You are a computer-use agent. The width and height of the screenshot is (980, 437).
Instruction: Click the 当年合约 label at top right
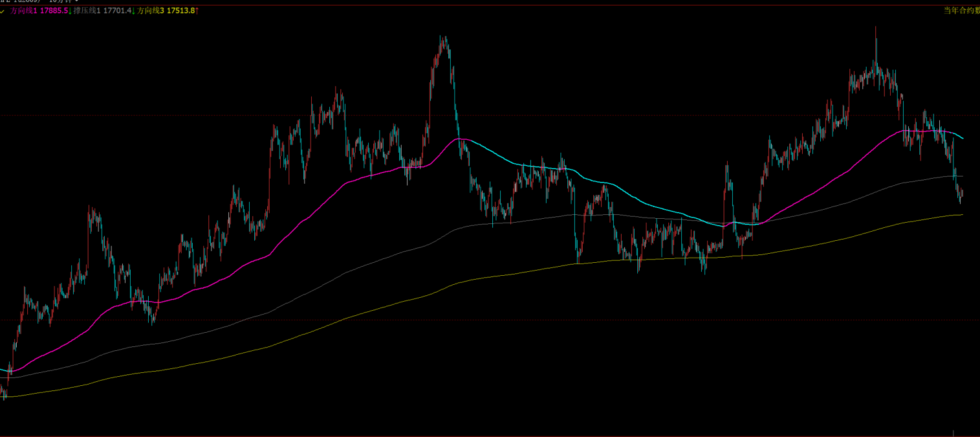(x=961, y=10)
